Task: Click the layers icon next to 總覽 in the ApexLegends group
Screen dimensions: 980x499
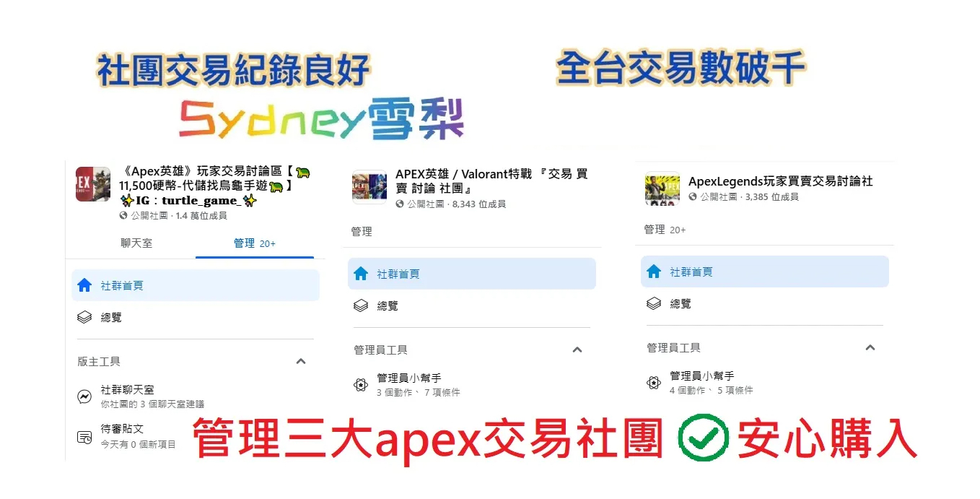Action: [x=654, y=303]
